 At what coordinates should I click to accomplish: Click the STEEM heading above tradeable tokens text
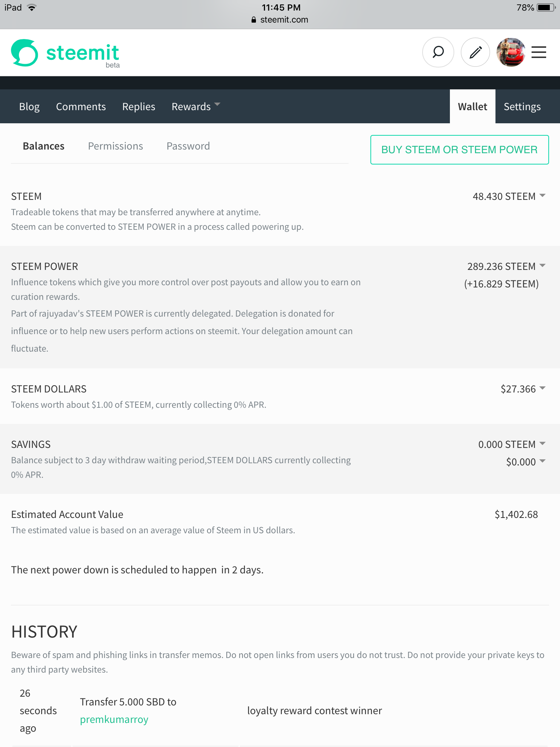pos(26,196)
